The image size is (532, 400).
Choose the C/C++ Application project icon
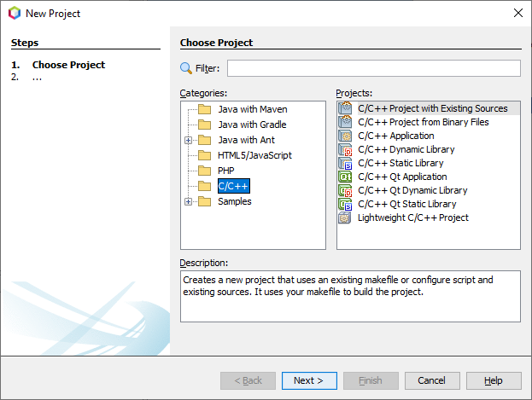pyautogui.click(x=345, y=136)
